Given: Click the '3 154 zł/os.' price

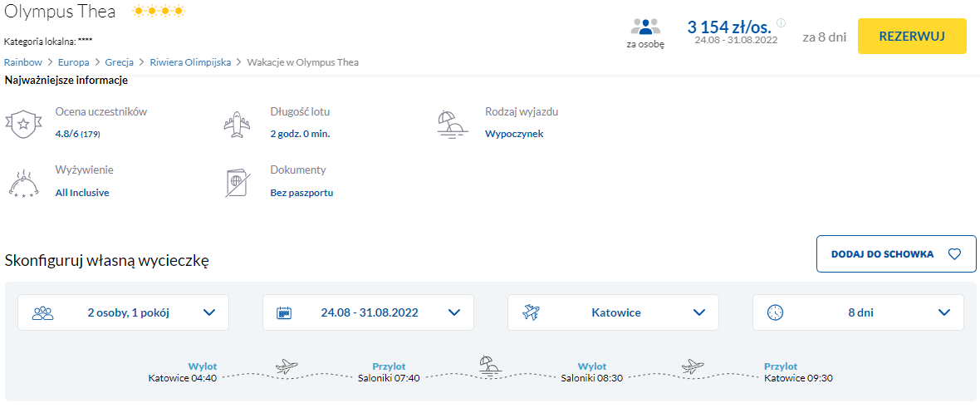Looking at the screenshot, I should tap(729, 27).
